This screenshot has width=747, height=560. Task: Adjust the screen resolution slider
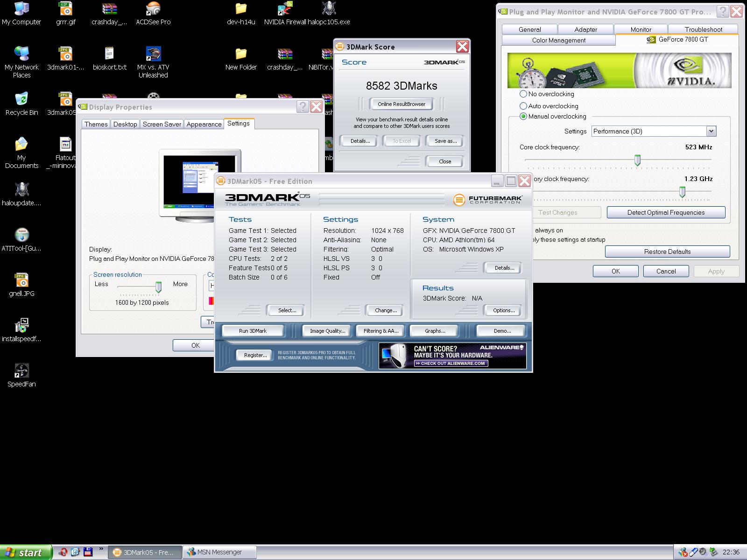click(158, 287)
